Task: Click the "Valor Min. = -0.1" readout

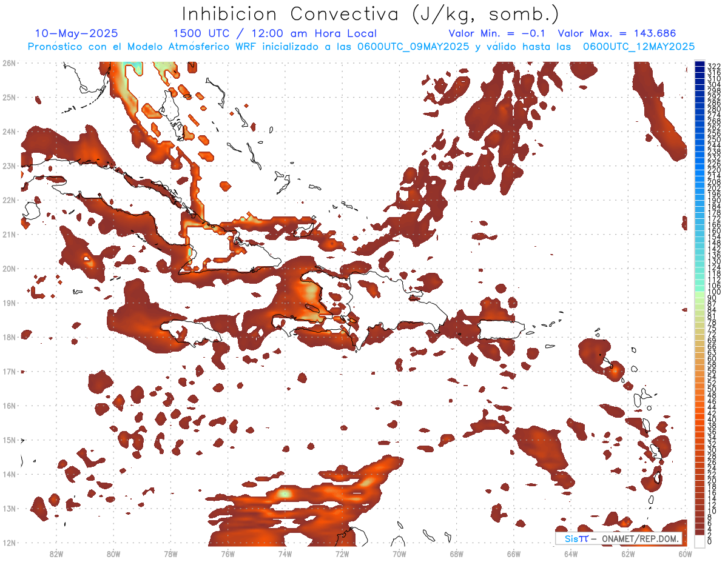Action: click(x=496, y=34)
